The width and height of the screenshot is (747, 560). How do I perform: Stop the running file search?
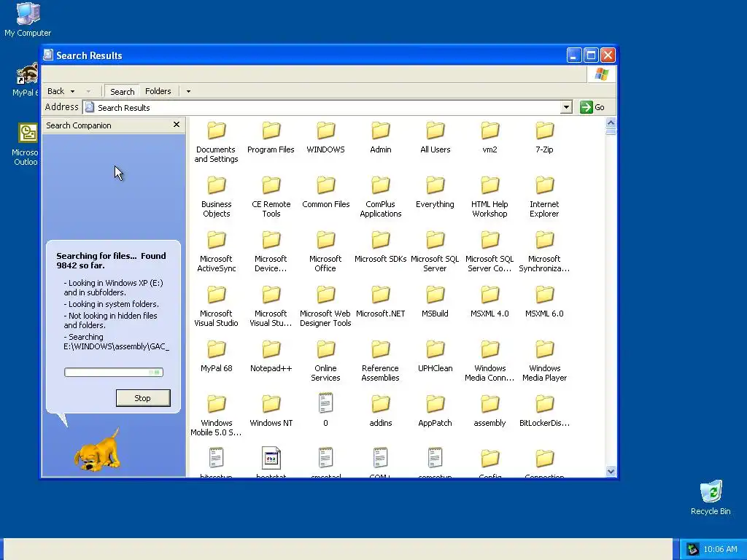[x=143, y=398]
